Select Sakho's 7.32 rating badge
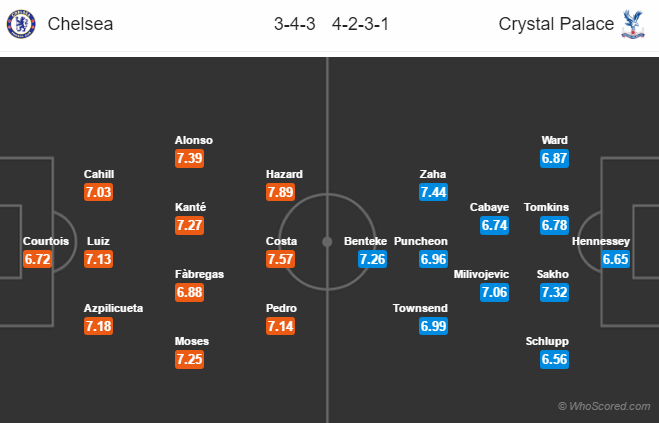Image resolution: width=659 pixels, height=423 pixels. pos(554,292)
